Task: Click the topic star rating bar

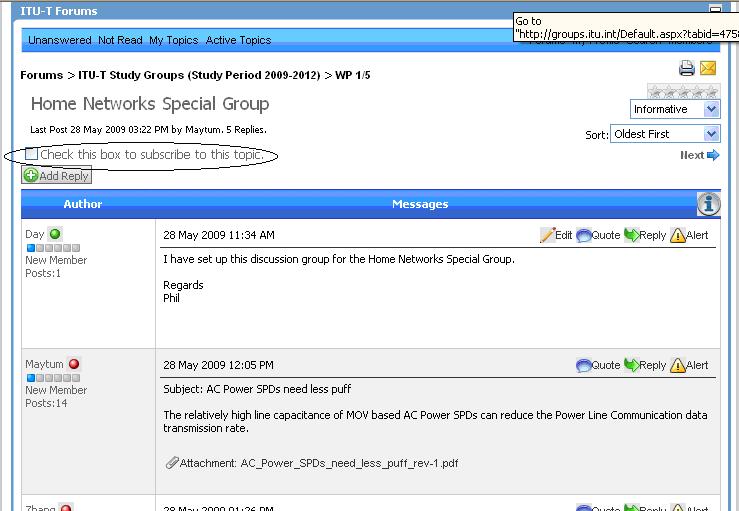Action: (x=683, y=91)
